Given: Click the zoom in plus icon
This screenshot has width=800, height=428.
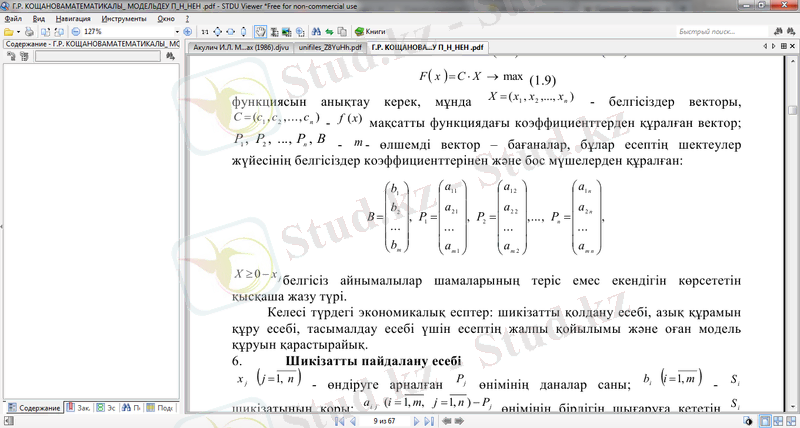Looking at the screenshot, I should [188, 31].
